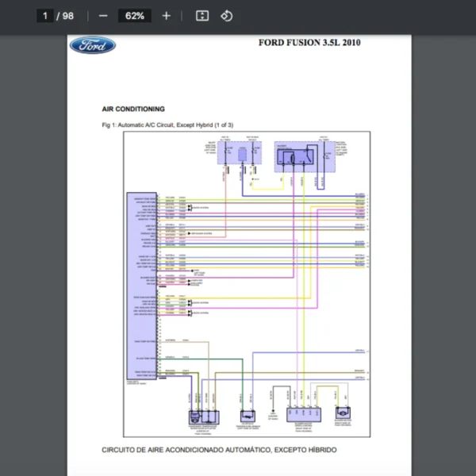
Task: Rotate the document counterclockwise
Action: pos(227,16)
